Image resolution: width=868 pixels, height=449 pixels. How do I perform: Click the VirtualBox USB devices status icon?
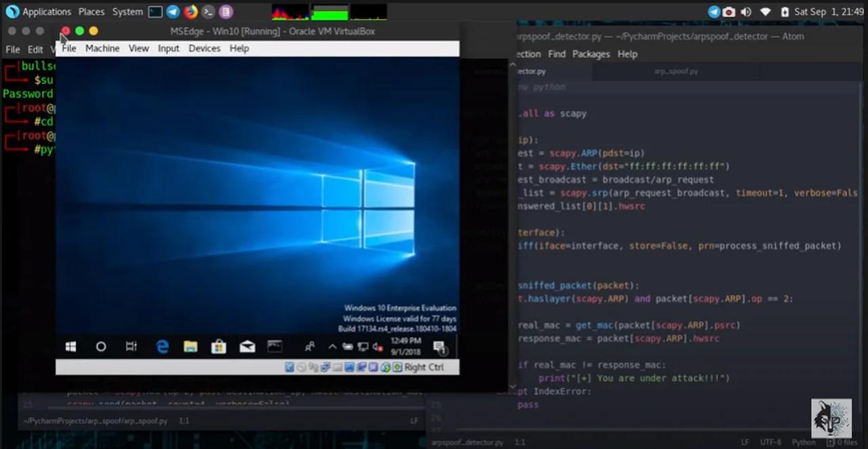click(338, 367)
